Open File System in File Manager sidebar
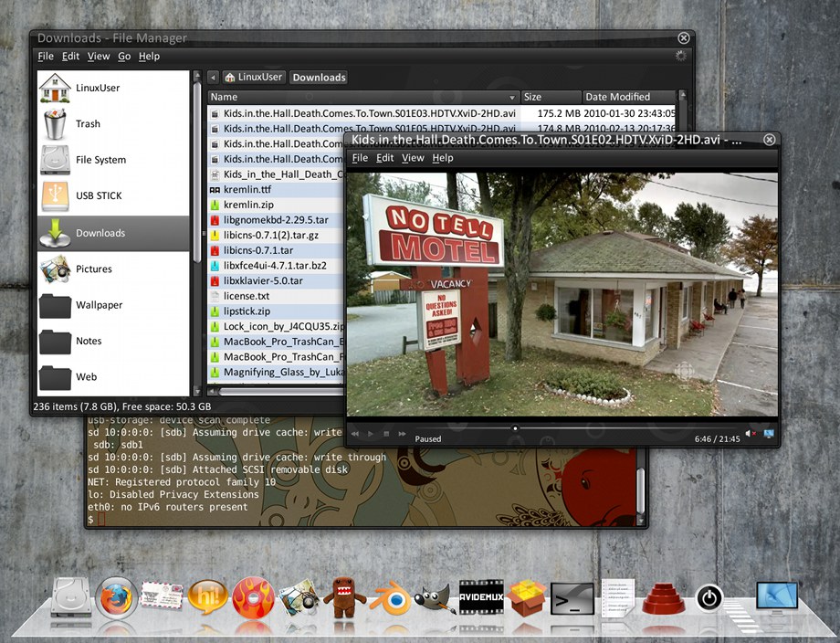840x643 pixels. click(x=113, y=160)
